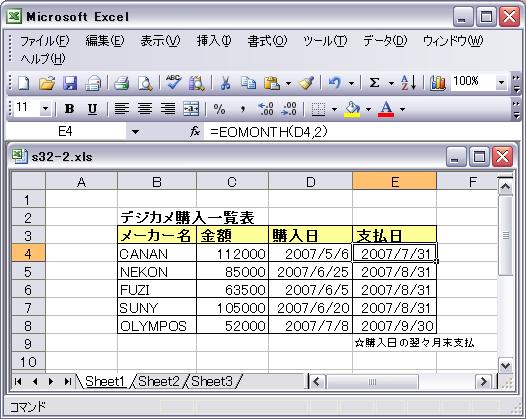Viewport: 526px width, 419px height.
Task: Switch to the Sheet3 tab
Action: pos(212,381)
